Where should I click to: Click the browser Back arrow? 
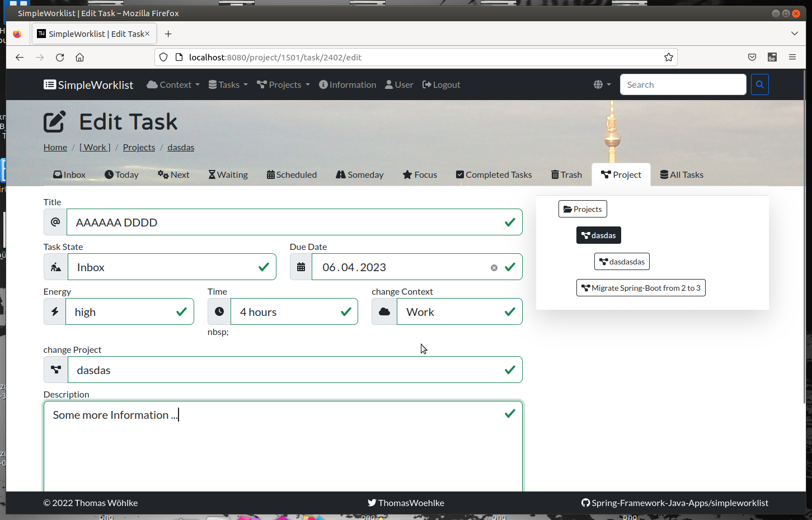click(x=20, y=57)
